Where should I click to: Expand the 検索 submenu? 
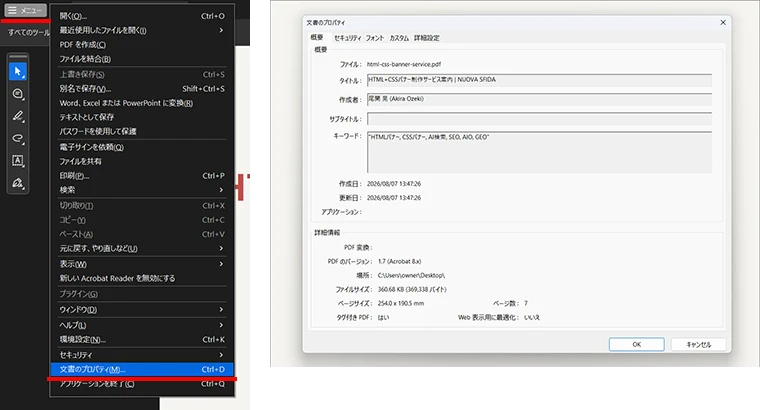click(x=142, y=189)
